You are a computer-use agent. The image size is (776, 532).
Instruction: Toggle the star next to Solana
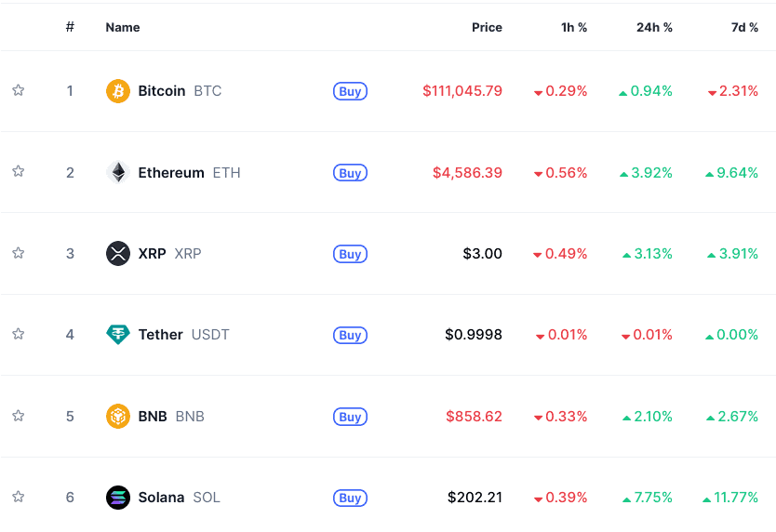[19, 497]
